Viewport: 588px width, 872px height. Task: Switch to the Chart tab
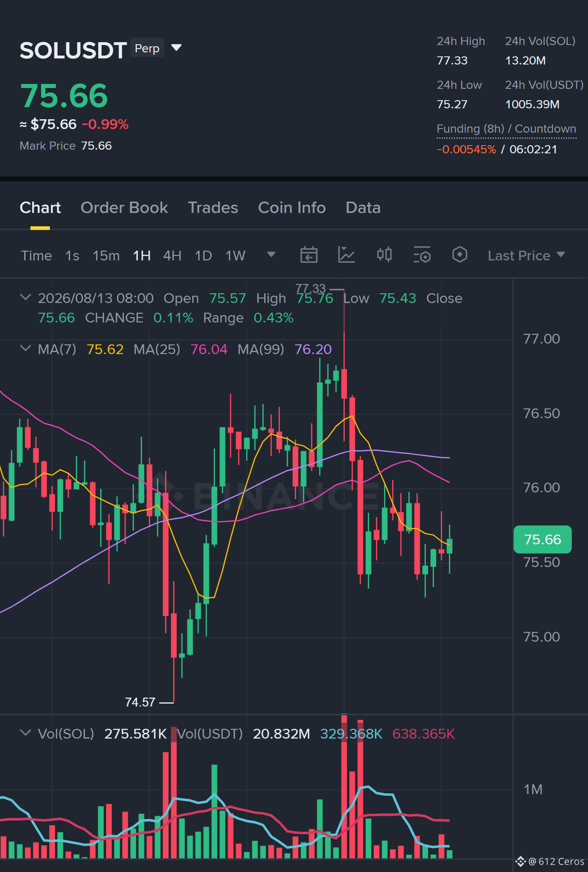[x=40, y=208]
